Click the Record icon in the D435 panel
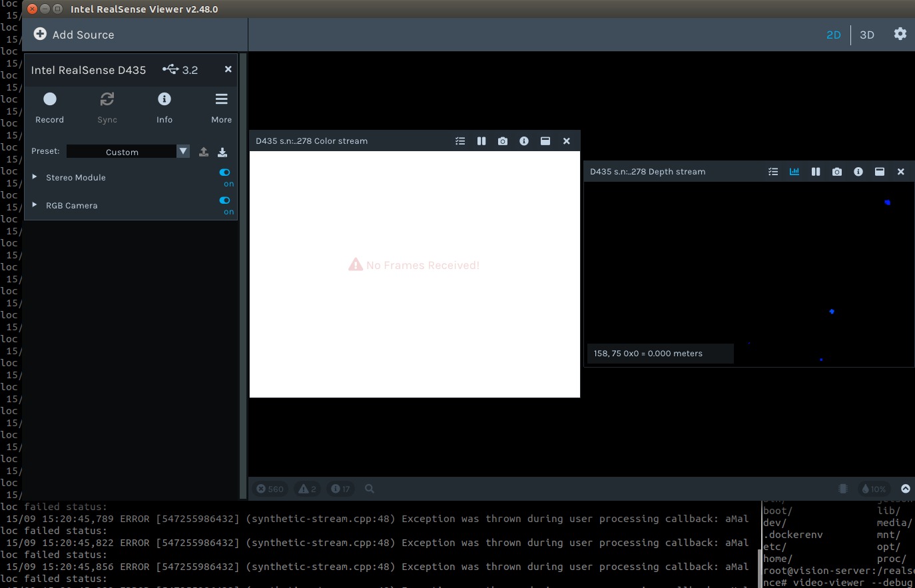The image size is (915, 588). tap(49, 99)
